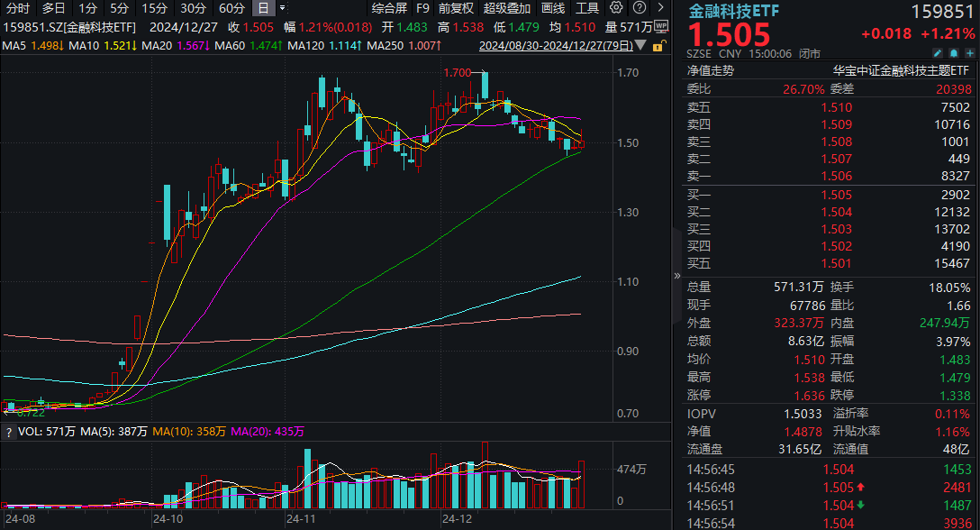This screenshot has height=530, width=980.
Task: Open the 多日 period selector
Action: click(52, 8)
